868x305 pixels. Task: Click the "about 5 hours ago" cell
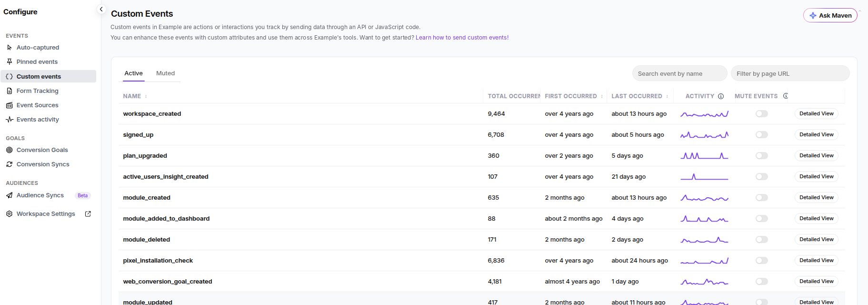[638, 135]
